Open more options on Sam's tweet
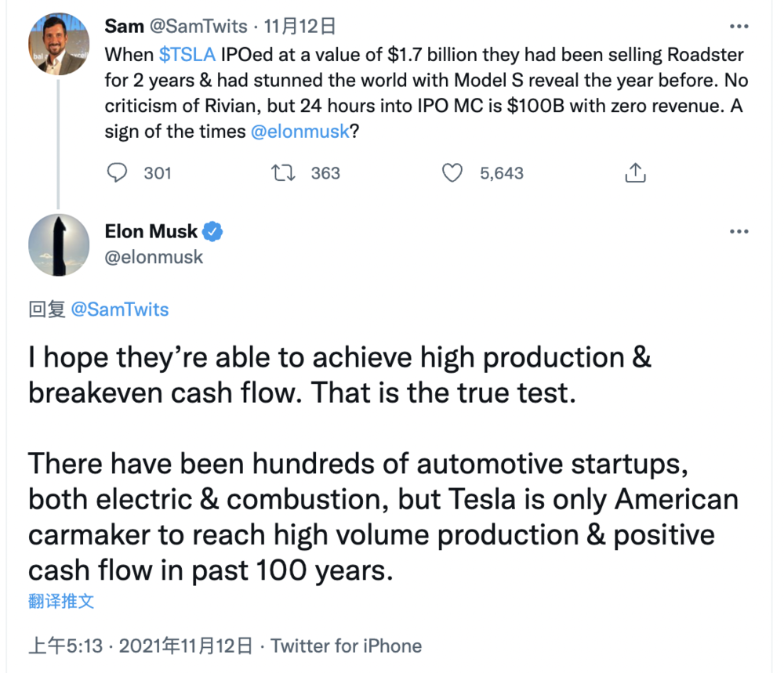 click(739, 27)
